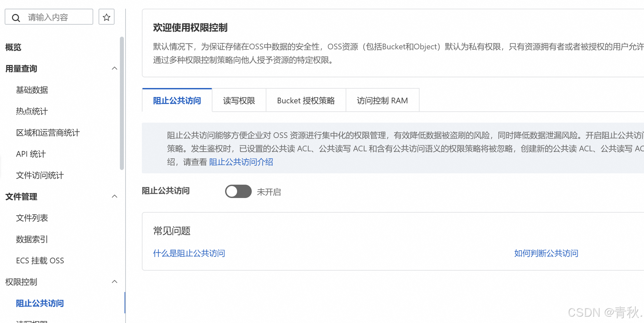Open the 什么是阻止公共访问 FAQ link
This screenshot has width=644, height=323.
click(x=189, y=253)
